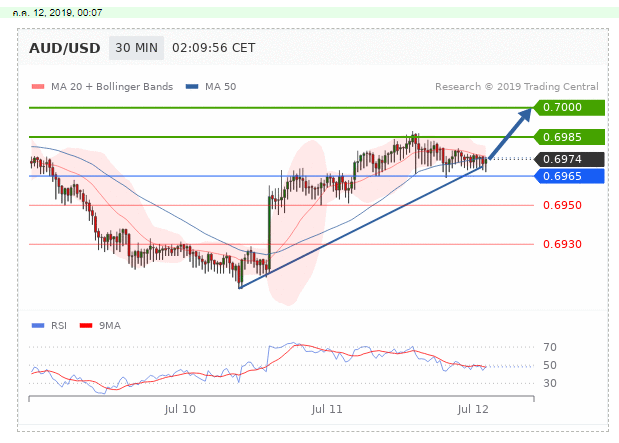Click the 0.6930 support level label
Screen dimensions: 619x443
click(x=562, y=244)
